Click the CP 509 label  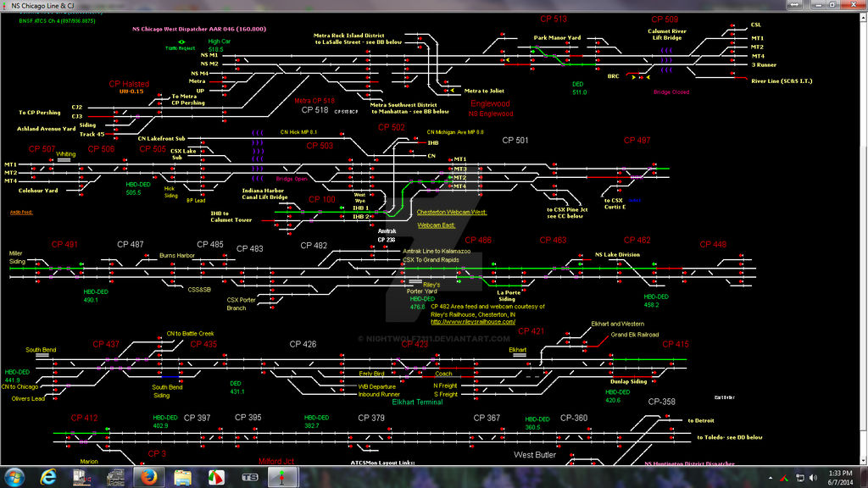[665, 19]
